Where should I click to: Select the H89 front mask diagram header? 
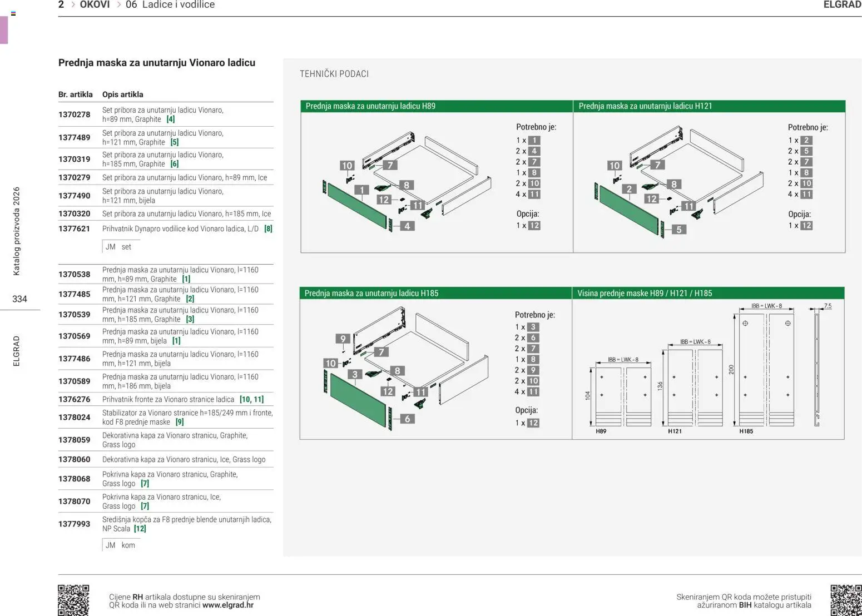click(x=437, y=106)
